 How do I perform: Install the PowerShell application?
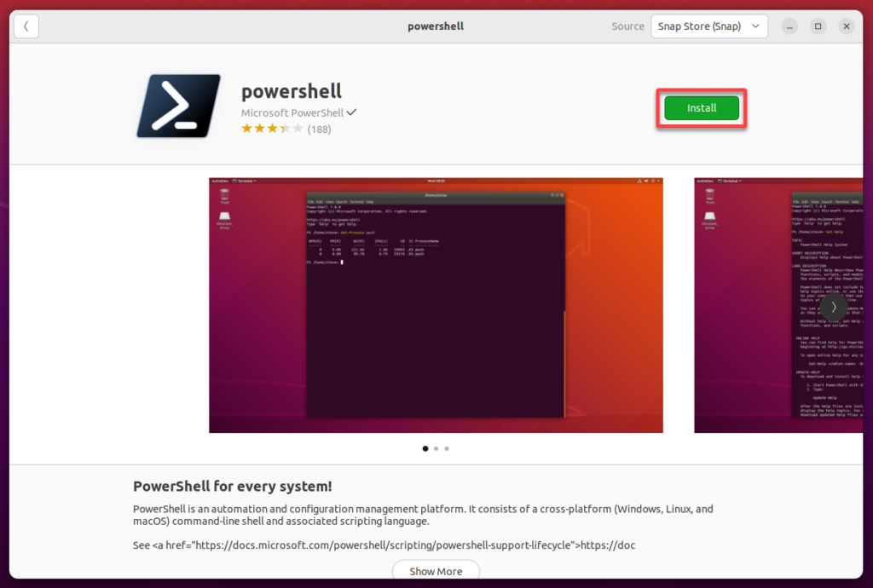701,107
